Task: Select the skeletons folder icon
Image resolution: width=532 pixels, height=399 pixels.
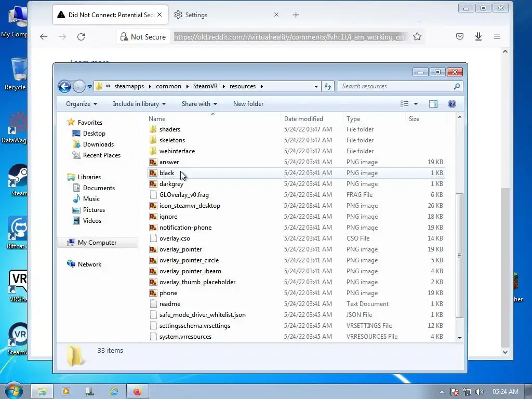Action: pyautogui.click(x=153, y=140)
